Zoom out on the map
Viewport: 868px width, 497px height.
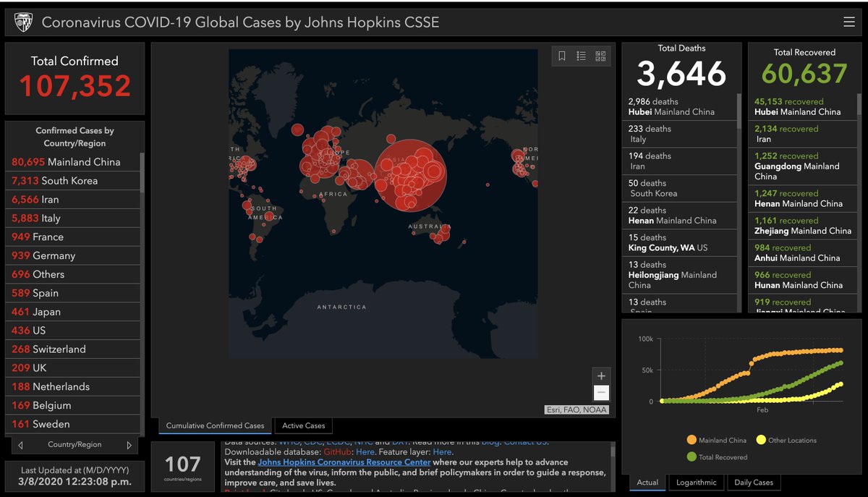pos(601,393)
